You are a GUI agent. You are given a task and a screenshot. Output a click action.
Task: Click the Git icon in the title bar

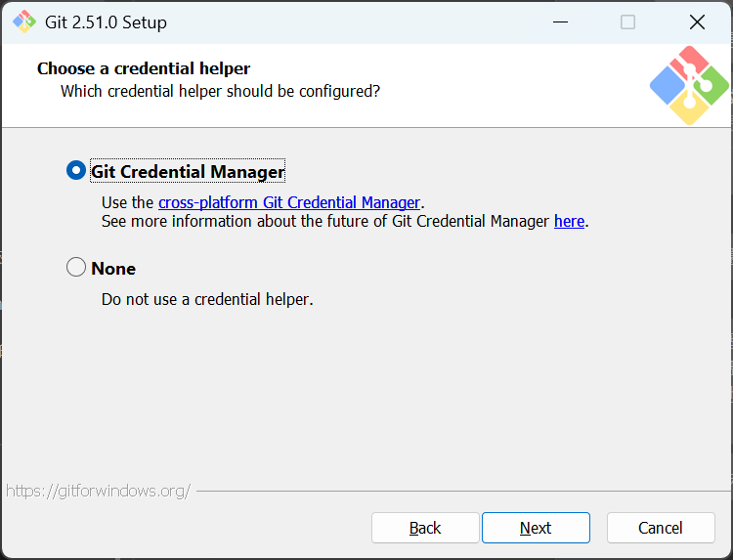click(x=23, y=22)
